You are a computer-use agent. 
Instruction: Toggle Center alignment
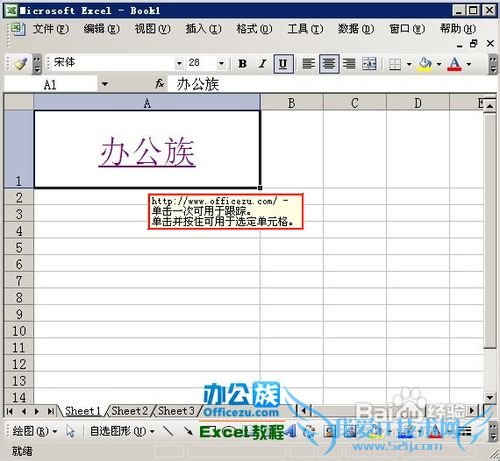point(329,63)
